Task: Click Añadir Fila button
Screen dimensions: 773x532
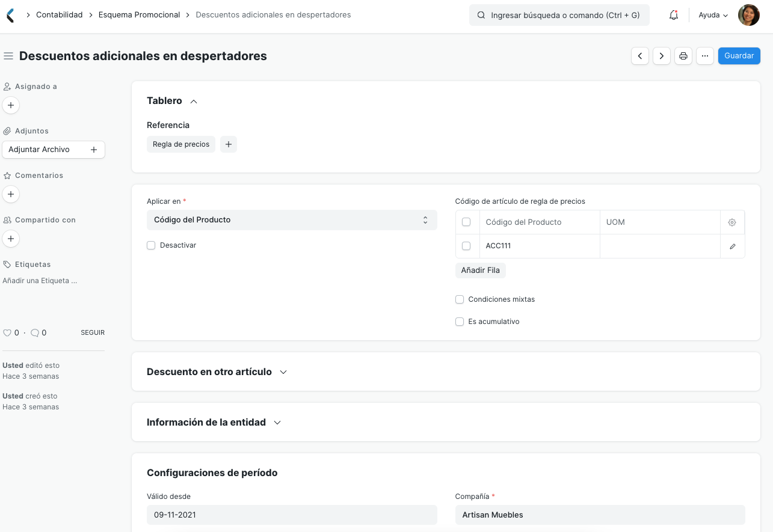Action: pyautogui.click(x=481, y=271)
